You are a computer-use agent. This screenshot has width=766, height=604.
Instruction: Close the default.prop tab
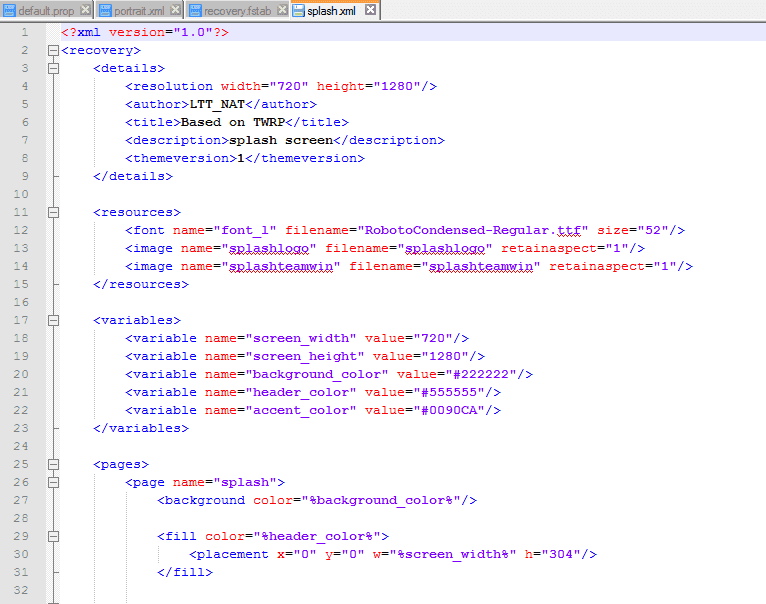85,10
